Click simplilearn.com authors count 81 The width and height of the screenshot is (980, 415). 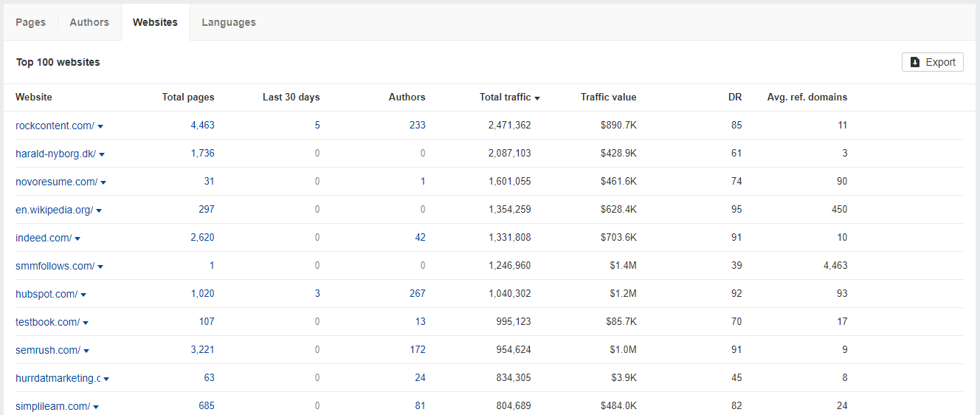pos(420,406)
